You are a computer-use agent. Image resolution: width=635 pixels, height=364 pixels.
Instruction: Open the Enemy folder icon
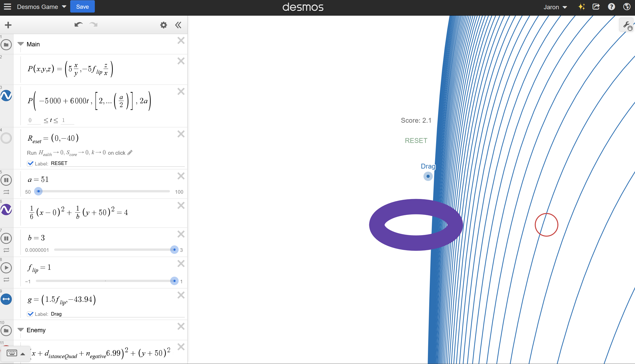point(6,330)
